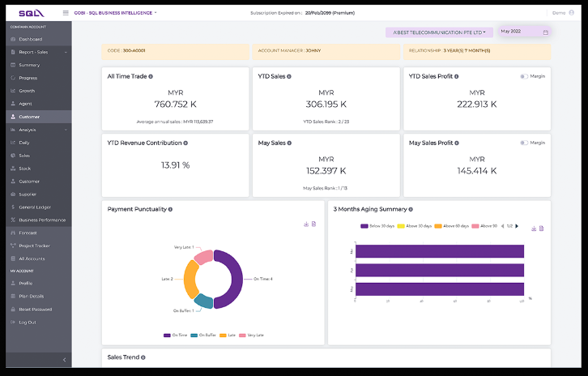
Task: Toggle Margin on the May Sales Profit card
Action: [x=524, y=143]
